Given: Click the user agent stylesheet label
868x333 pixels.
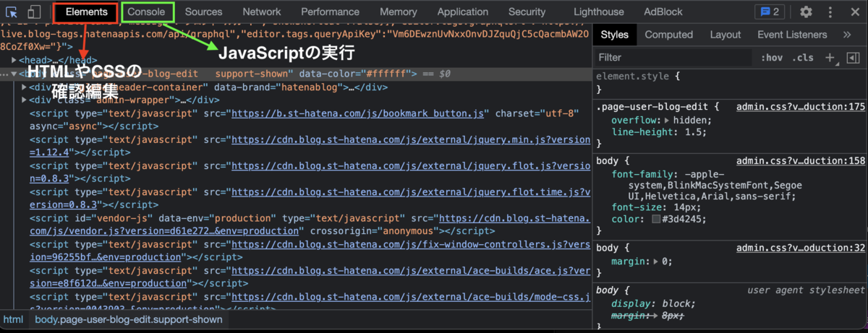Looking at the screenshot, I should click(806, 290).
